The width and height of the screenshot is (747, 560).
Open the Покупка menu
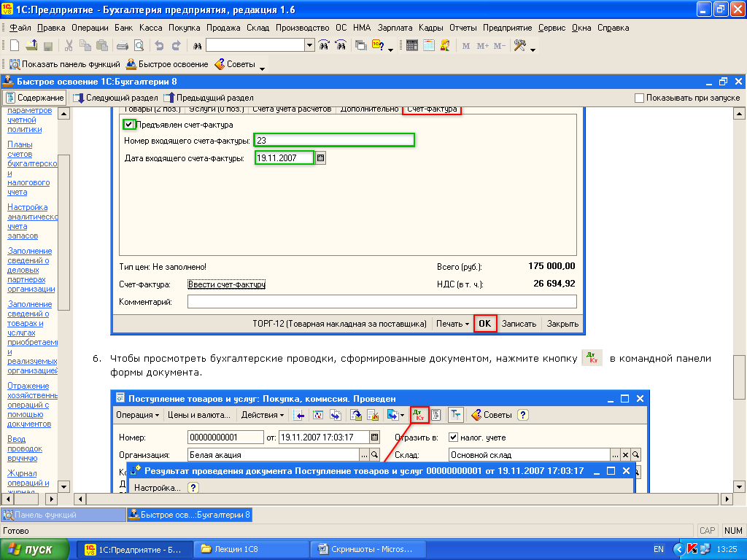pyautogui.click(x=185, y=28)
